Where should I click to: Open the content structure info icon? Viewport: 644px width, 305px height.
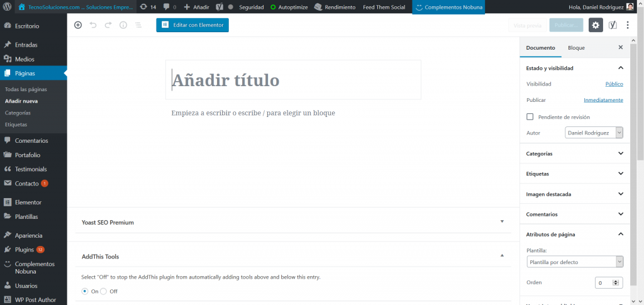coord(123,25)
